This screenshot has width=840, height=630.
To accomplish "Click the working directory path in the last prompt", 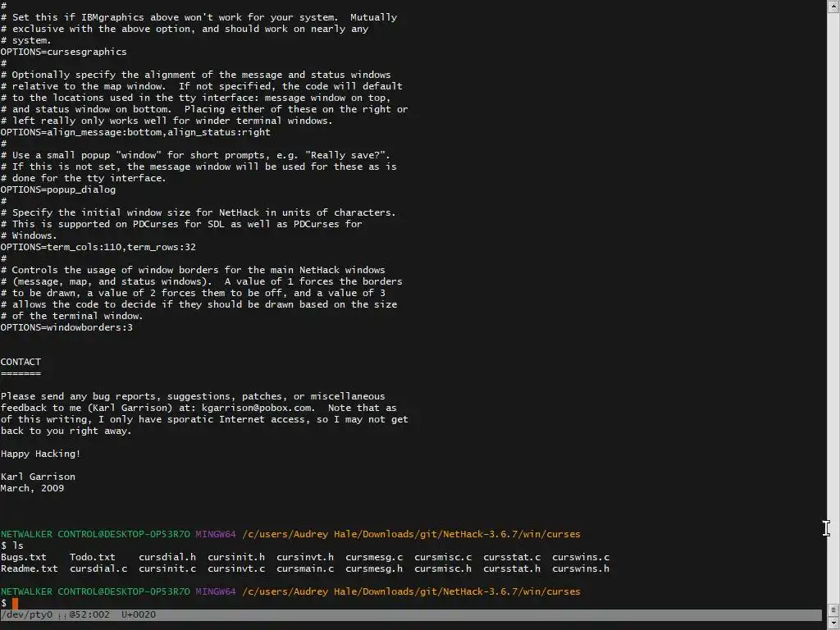I will pyautogui.click(x=412, y=591).
